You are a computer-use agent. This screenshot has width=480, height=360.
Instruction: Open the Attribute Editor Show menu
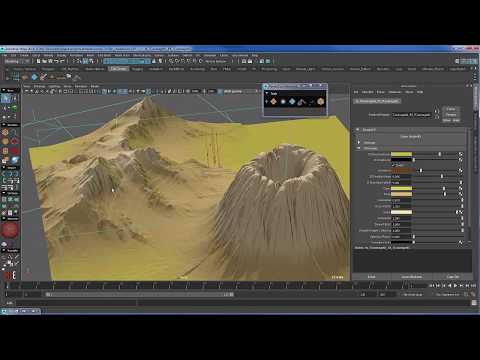coord(409,92)
